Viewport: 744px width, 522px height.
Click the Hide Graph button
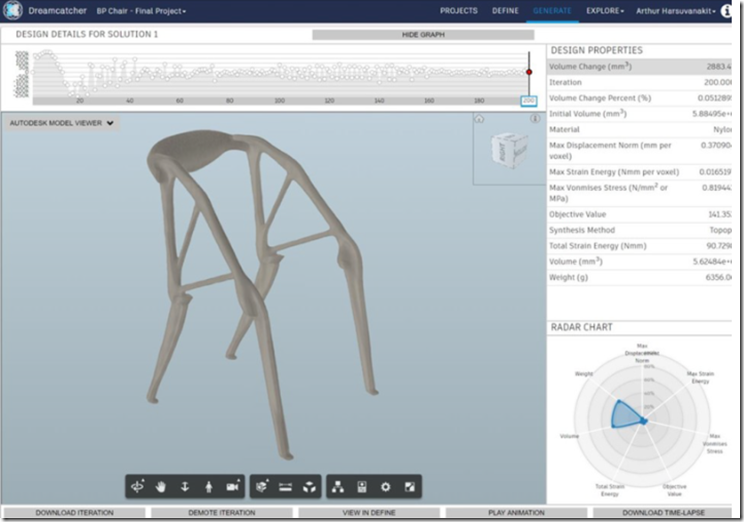pos(423,35)
